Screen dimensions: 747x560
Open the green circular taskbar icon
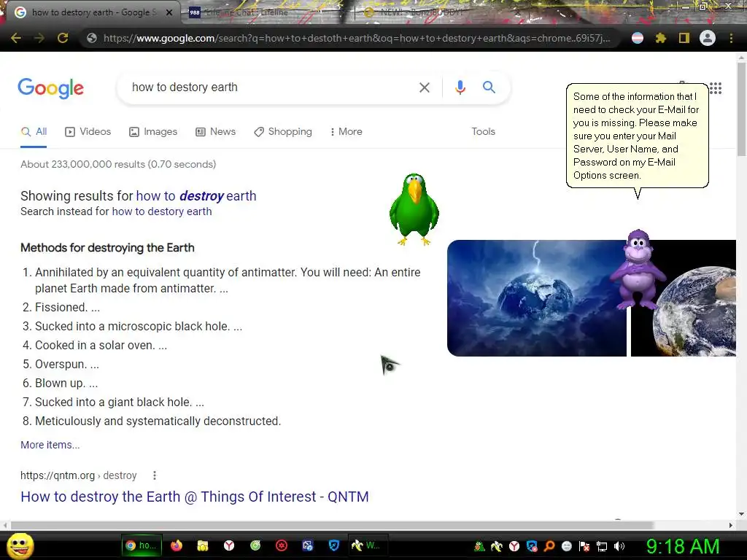[x=255, y=545]
